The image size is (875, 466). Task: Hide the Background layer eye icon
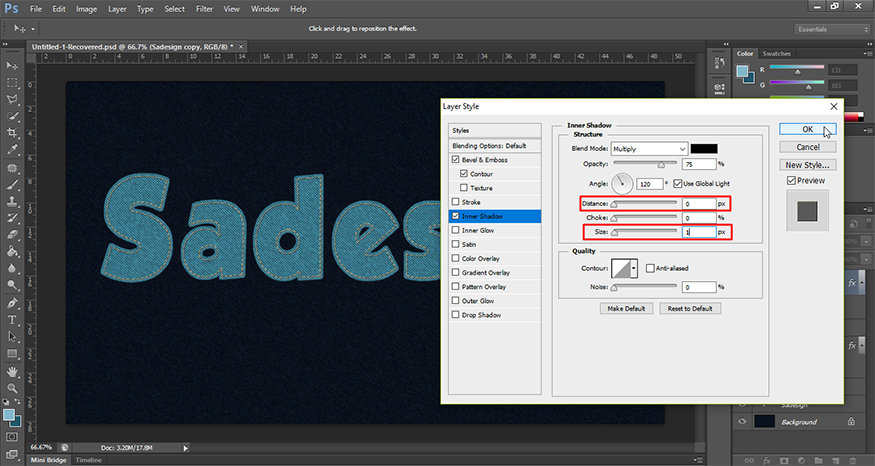[742, 422]
